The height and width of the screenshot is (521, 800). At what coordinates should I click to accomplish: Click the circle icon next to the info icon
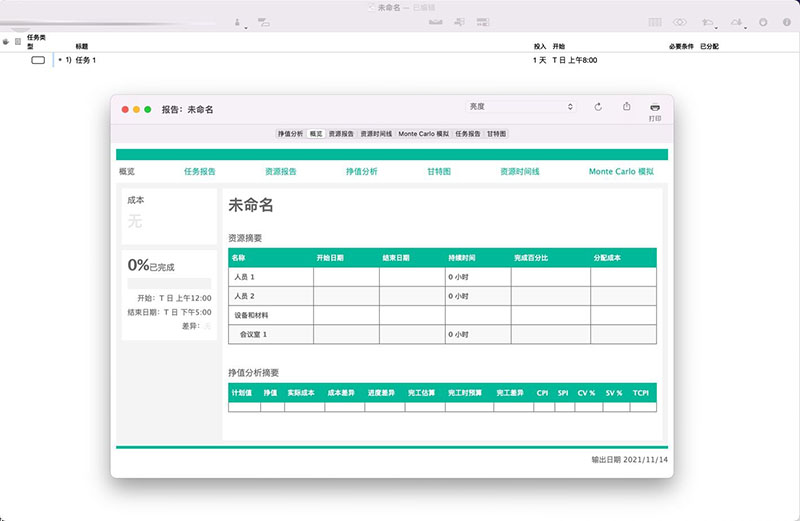(x=763, y=22)
